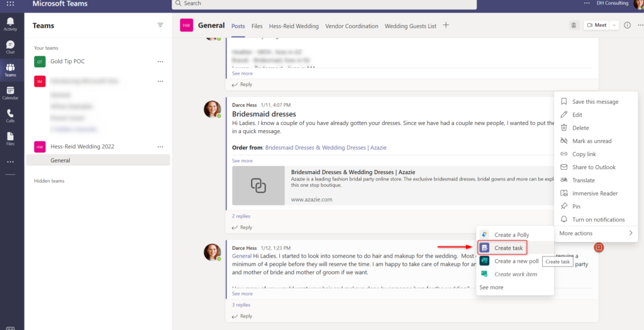Select Pin in the message menu
The height and width of the screenshot is (330, 644).
(x=596, y=206)
